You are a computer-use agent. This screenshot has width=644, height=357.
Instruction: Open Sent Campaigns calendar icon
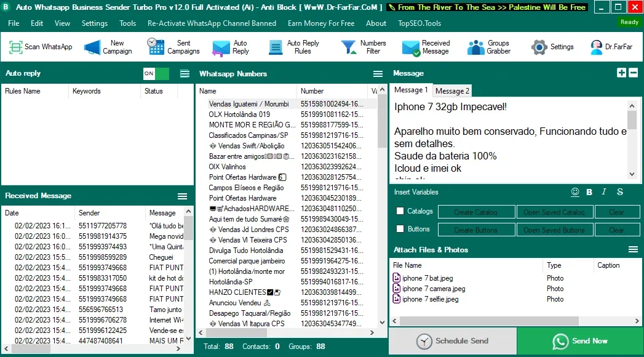click(156, 46)
